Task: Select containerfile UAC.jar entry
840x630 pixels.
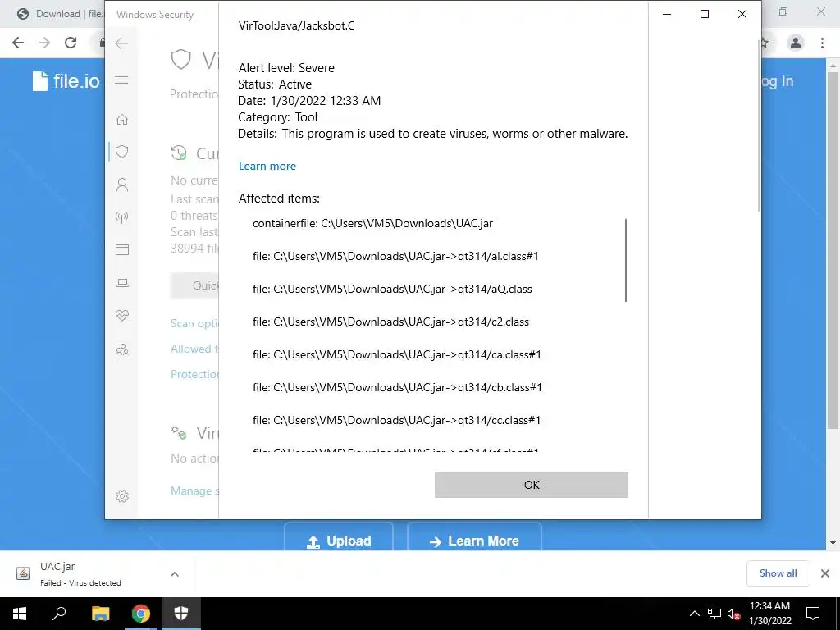Action: (373, 223)
